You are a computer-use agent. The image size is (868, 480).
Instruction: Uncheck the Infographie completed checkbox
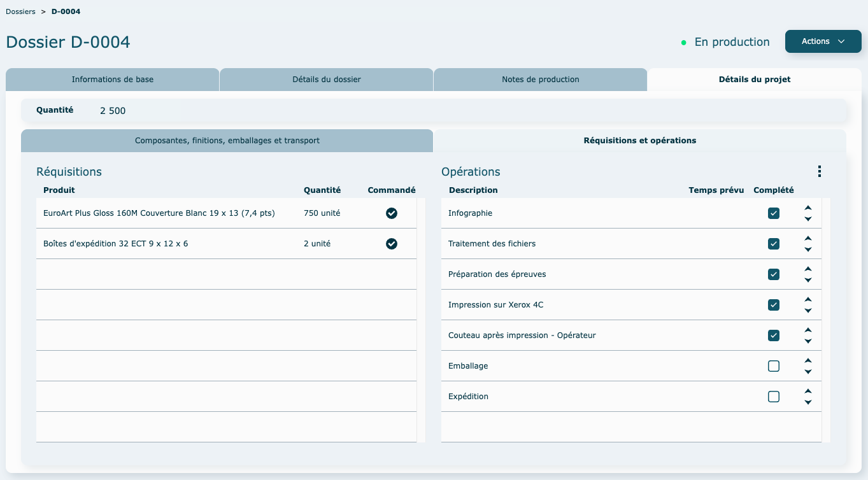774,213
